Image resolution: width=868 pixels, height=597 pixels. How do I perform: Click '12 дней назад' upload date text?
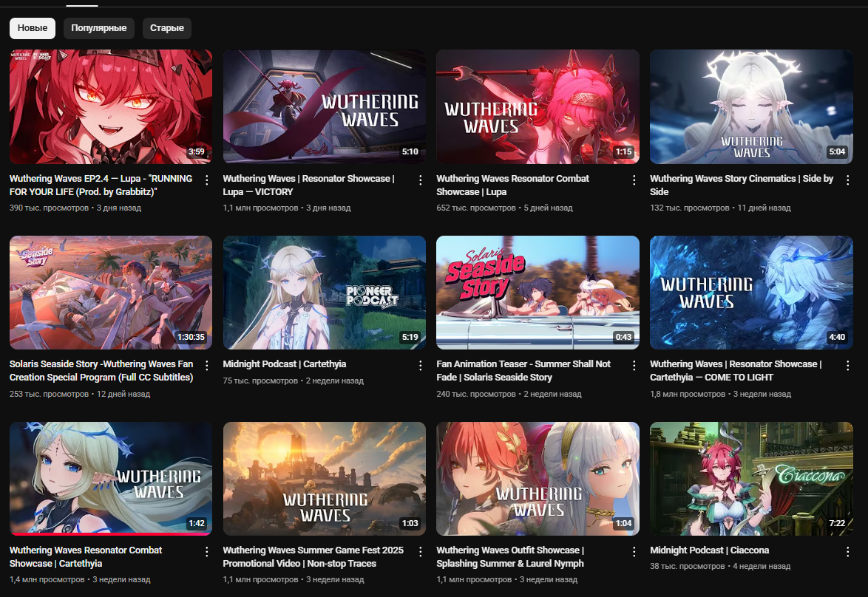click(123, 394)
